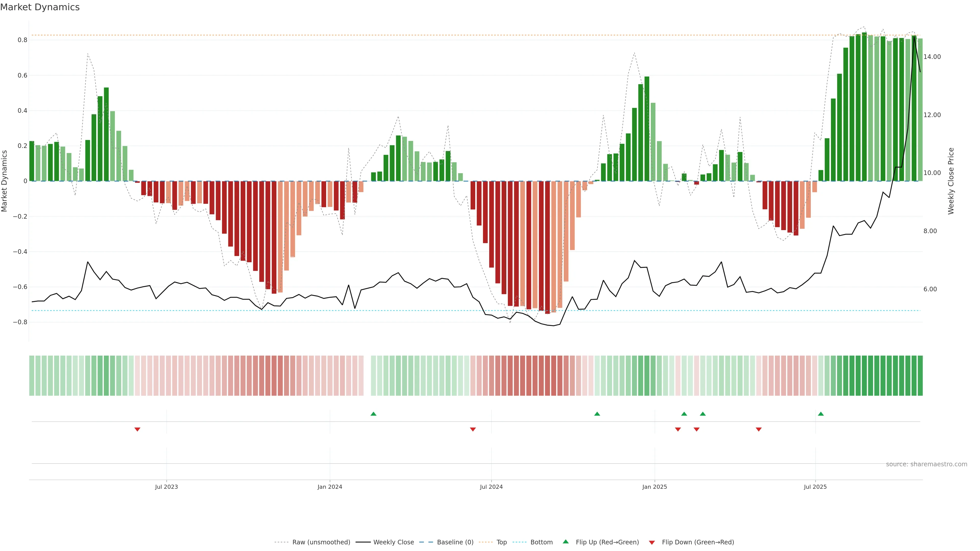Click the green flip-up marker near Oct 2024
Image resolution: width=980 pixels, height=551 pixels.
[x=597, y=414]
